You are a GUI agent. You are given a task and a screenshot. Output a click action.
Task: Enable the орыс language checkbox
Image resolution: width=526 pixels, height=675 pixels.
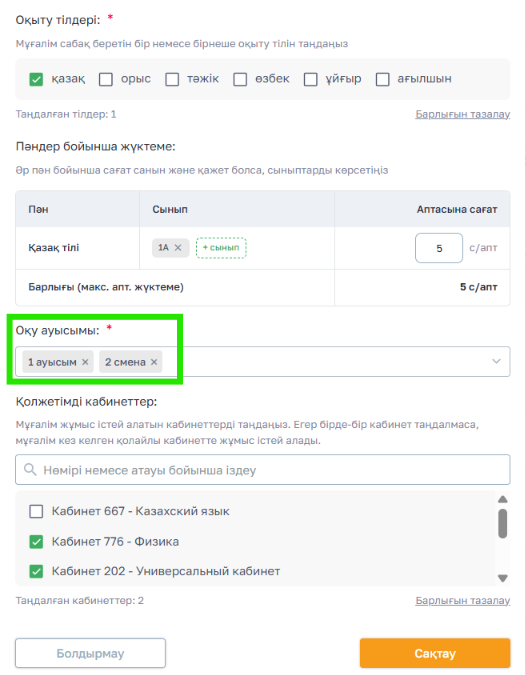(105, 79)
